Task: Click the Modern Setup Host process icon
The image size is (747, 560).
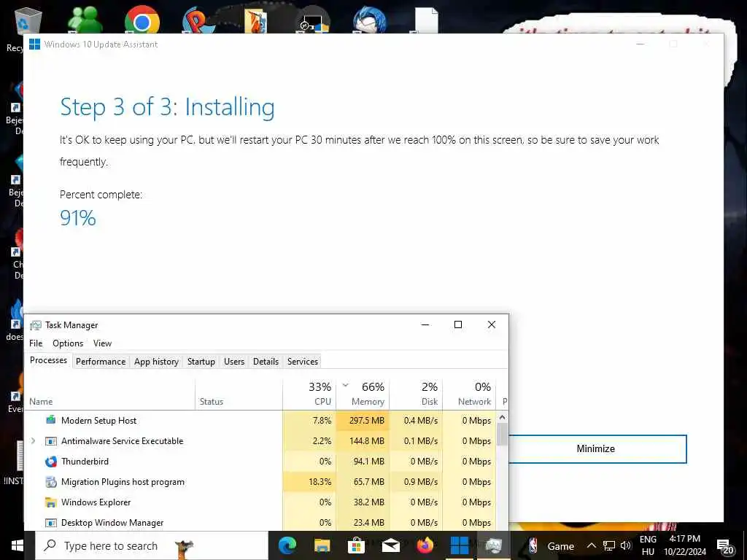Action: [x=50, y=420]
